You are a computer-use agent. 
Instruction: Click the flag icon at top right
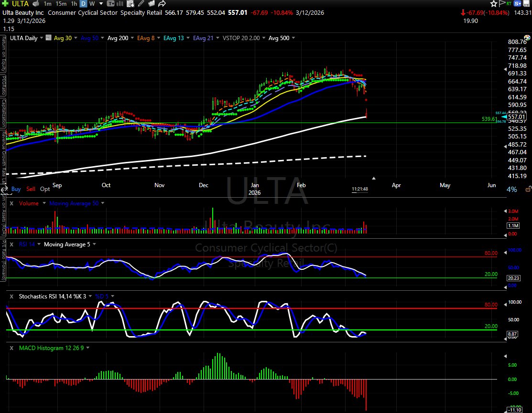point(502,4)
